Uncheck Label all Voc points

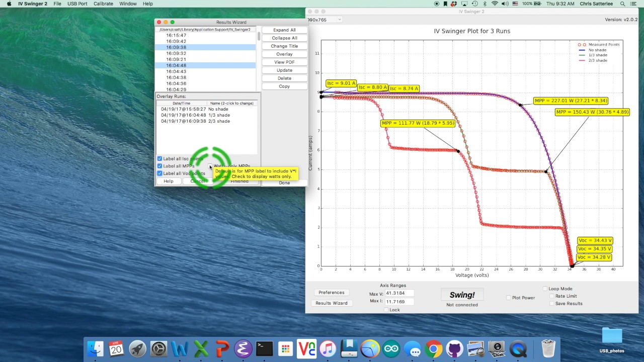(x=159, y=173)
